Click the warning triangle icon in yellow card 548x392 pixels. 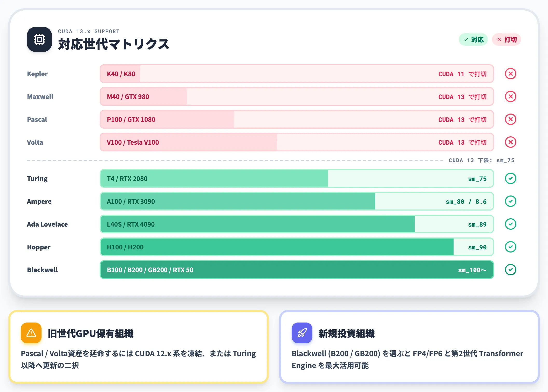click(x=31, y=333)
